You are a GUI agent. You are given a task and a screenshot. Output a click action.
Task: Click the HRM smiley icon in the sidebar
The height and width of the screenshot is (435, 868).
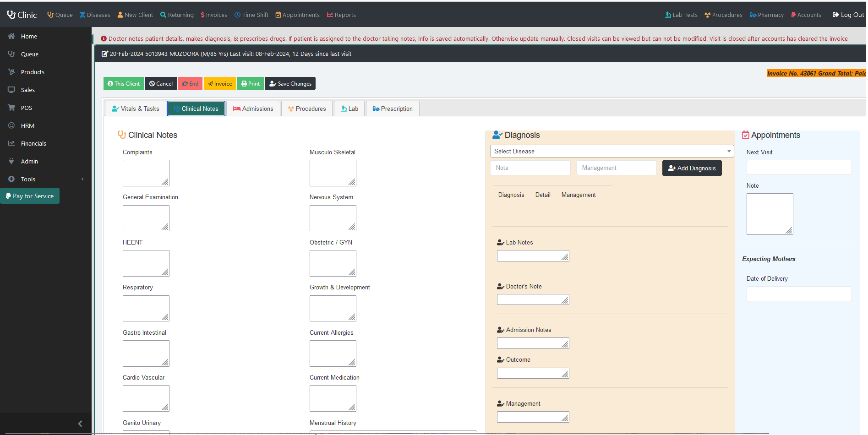click(11, 125)
